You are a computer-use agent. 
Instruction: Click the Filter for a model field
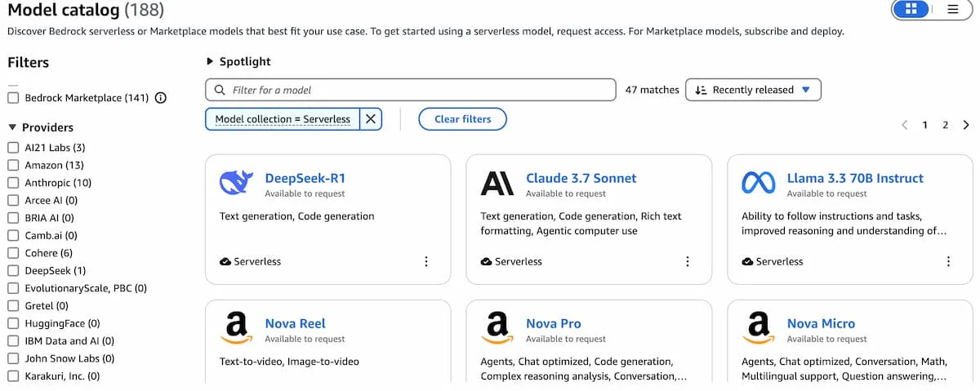(411, 90)
